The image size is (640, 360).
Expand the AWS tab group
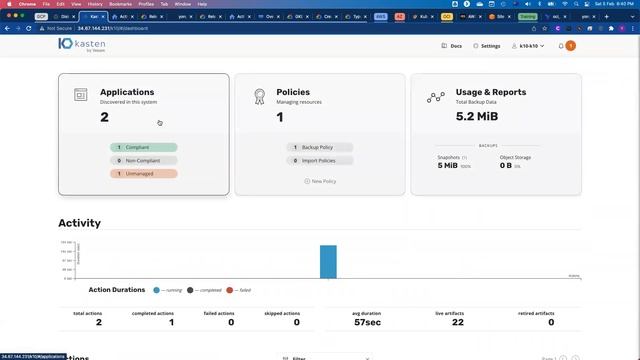(x=380, y=17)
